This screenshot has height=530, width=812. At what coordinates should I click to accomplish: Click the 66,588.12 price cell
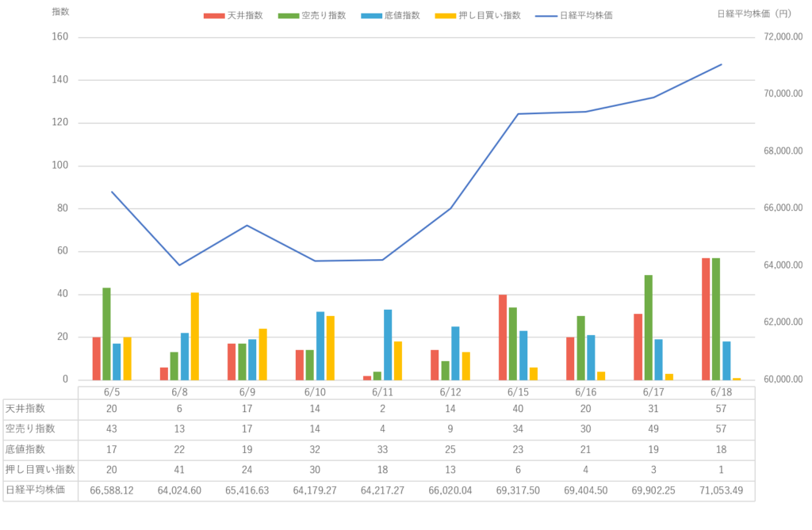(x=111, y=490)
